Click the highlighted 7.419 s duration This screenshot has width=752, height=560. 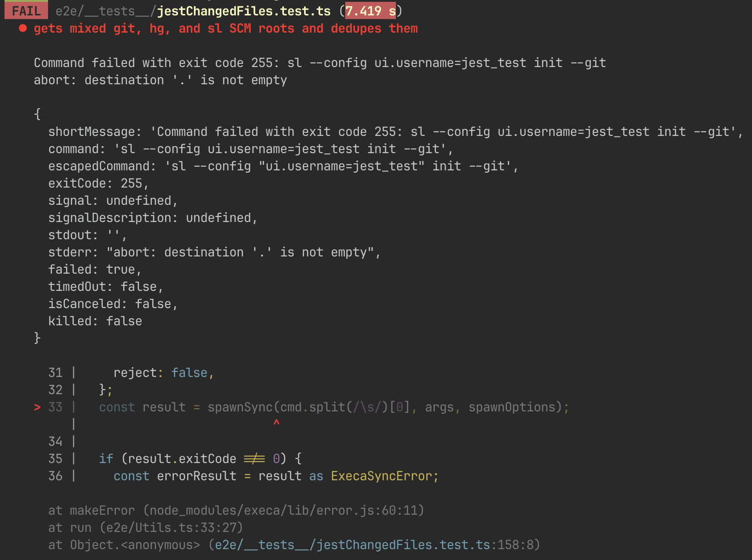(370, 11)
